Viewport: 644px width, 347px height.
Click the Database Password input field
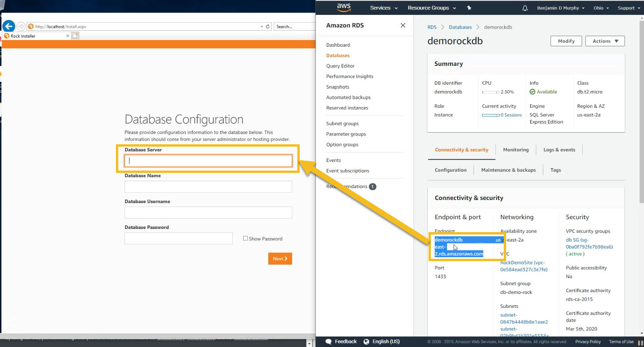coord(178,238)
